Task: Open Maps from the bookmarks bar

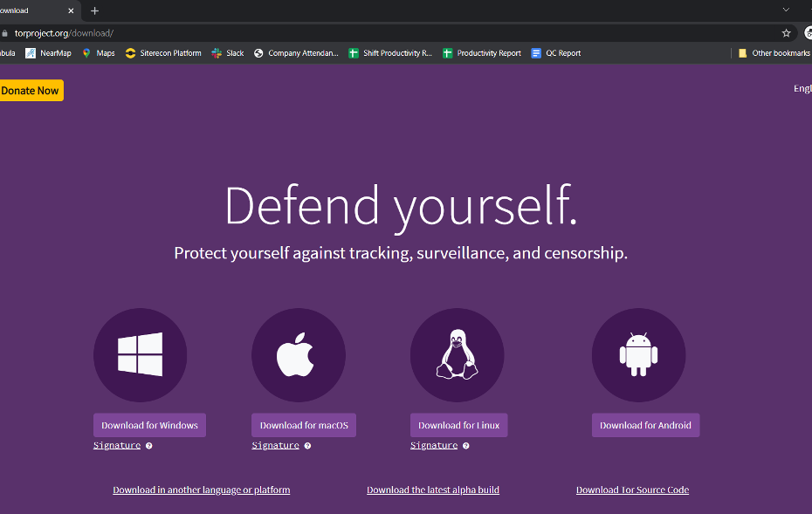Action: tap(98, 52)
